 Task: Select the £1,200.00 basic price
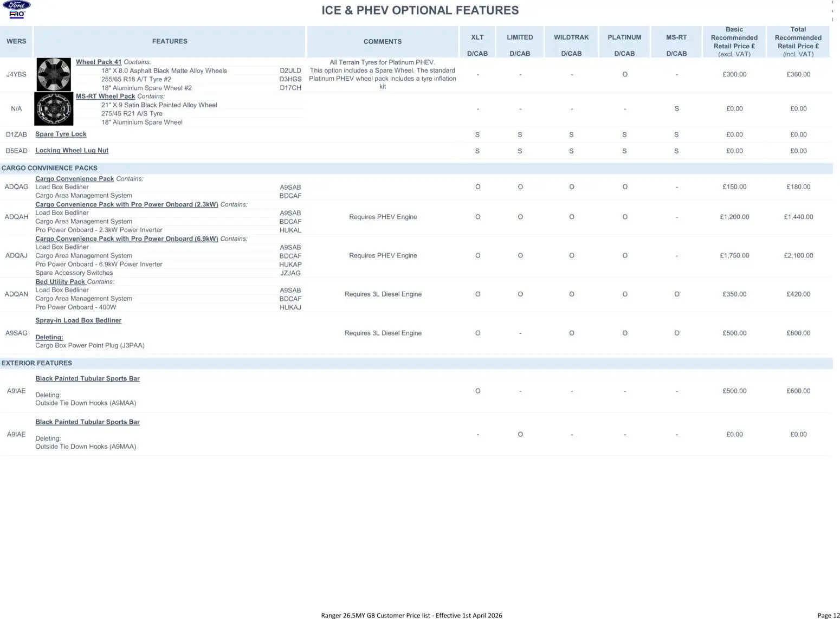point(734,217)
